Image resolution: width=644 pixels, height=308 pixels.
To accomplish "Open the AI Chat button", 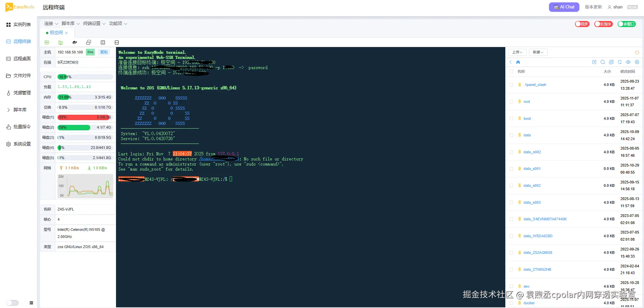I will point(564,7).
